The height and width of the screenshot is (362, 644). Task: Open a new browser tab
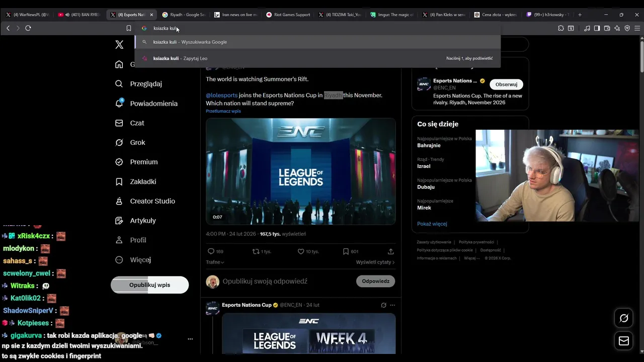pyautogui.click(x=580, y=15)
